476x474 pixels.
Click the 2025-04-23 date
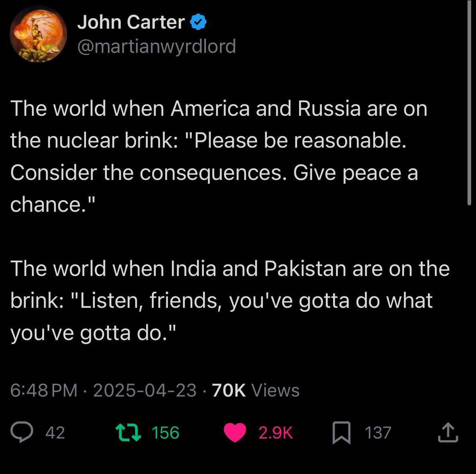point(145,390)
